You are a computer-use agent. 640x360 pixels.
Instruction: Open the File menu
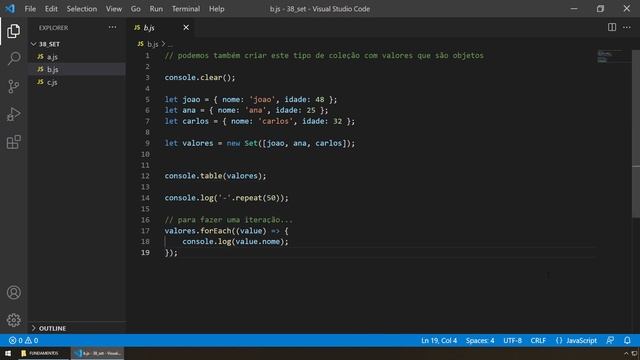(30, 9)
